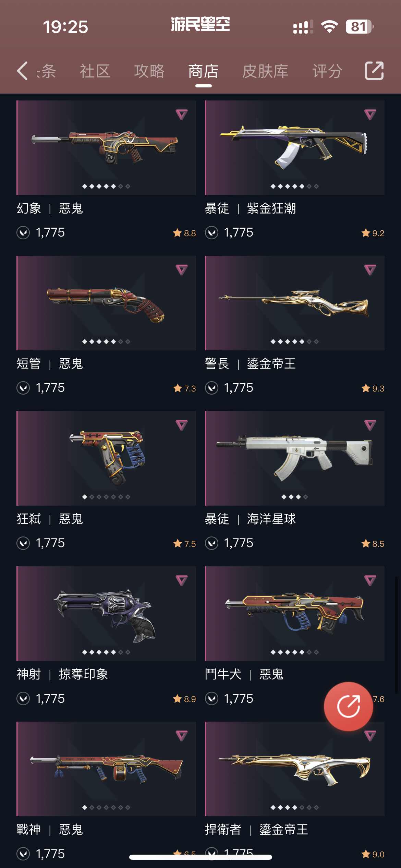Tap the VP coin icon under 短管 惡鬼
The image size is (401, 868).
(x=23, y=388)
